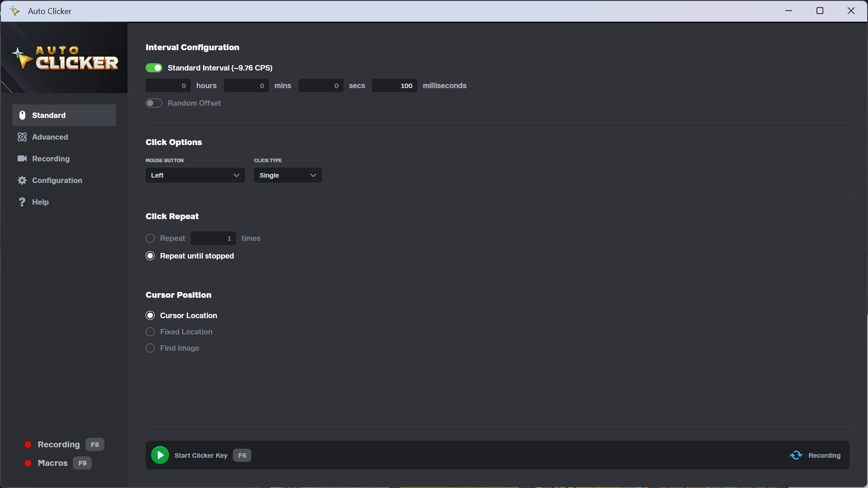
Task: Click the Start Clicker Key button
Action: 201,455
